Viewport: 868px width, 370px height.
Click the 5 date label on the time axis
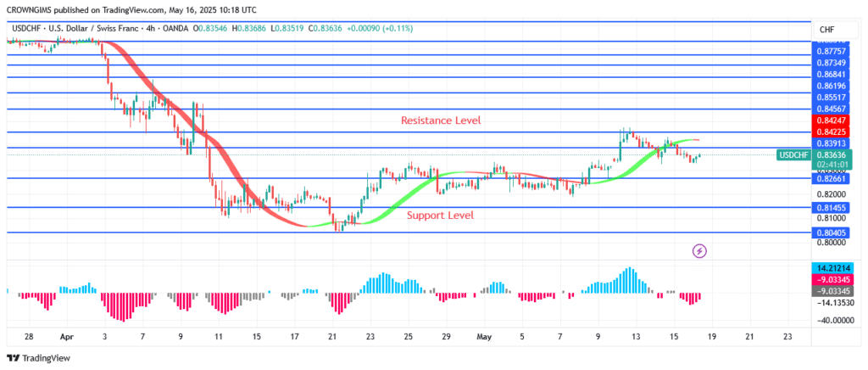[522, 336]
